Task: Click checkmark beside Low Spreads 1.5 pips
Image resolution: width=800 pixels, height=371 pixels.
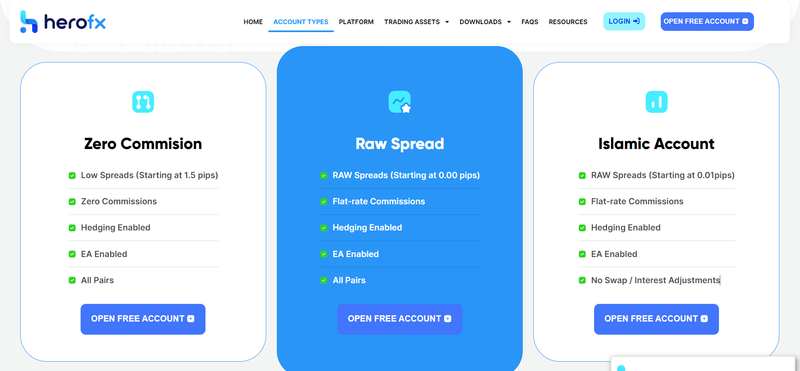Action: tap(72, 176)
